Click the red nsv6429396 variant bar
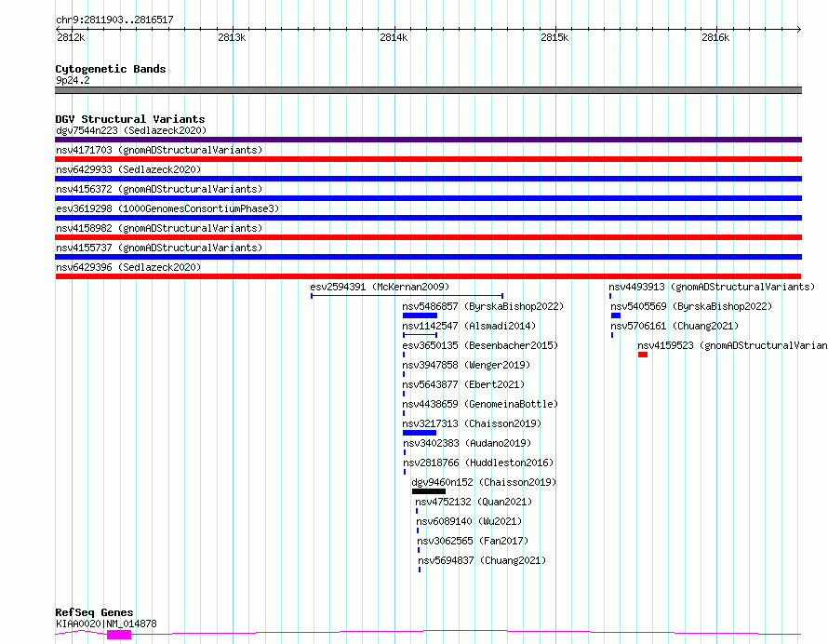The width and height of the screenshot is (828, 644). pos(428,276)
